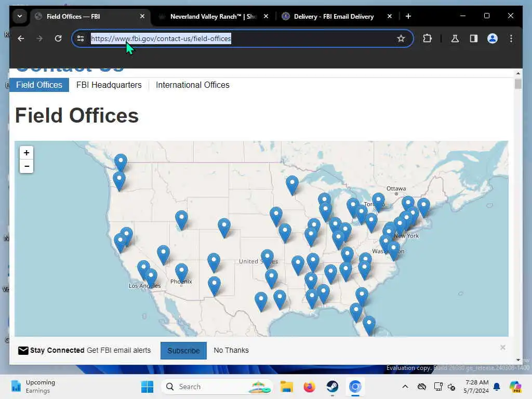Screen dimensions: 532x399
Task: Close the Neverland Valley Ranch tab
Action: pyautogui.click(x=266, y=16)
